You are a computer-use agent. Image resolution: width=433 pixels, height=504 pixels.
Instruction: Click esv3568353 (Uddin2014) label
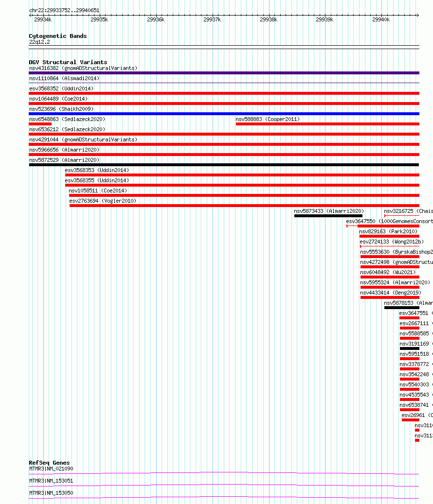[x=97, y=171]
